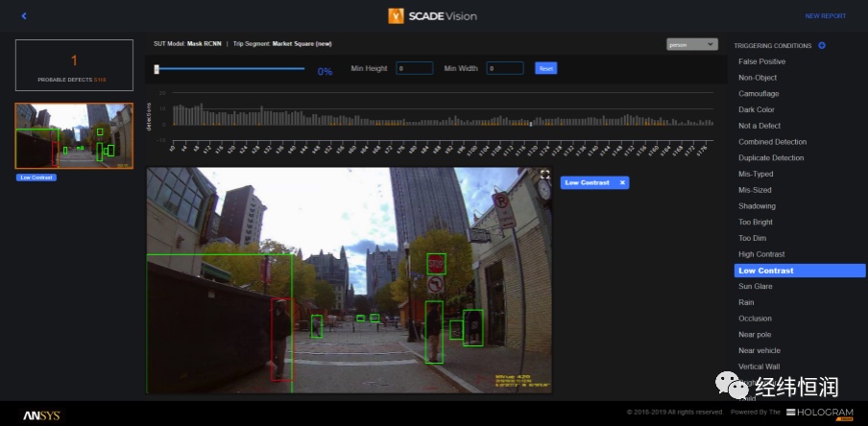Open the NEW REPORT link
The image size is (868, 426).
tap(826, 16)
